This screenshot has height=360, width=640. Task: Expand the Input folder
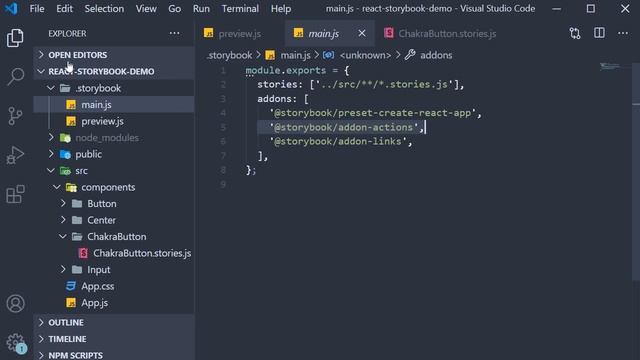114,270
